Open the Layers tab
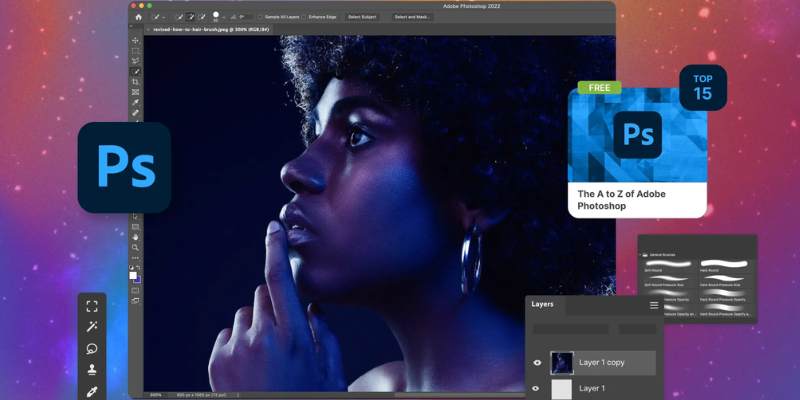 coord(542,304)
